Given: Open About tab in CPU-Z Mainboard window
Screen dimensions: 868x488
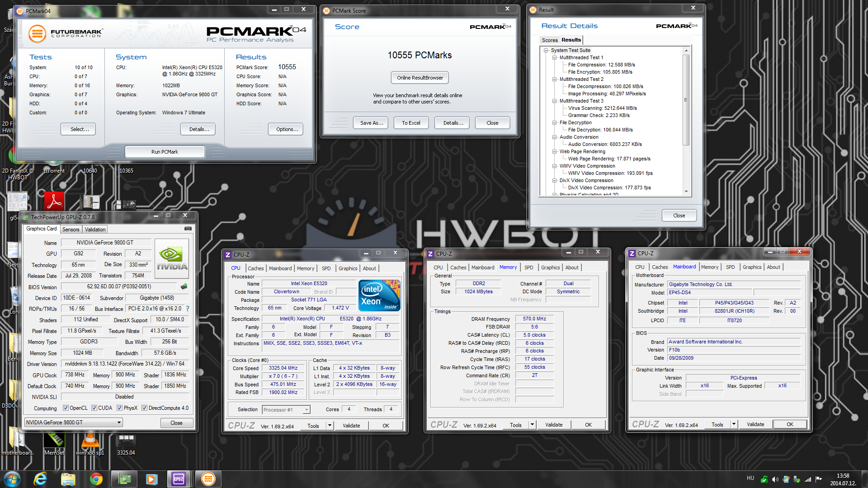Looking at the screenshot, I should (773, 267).
